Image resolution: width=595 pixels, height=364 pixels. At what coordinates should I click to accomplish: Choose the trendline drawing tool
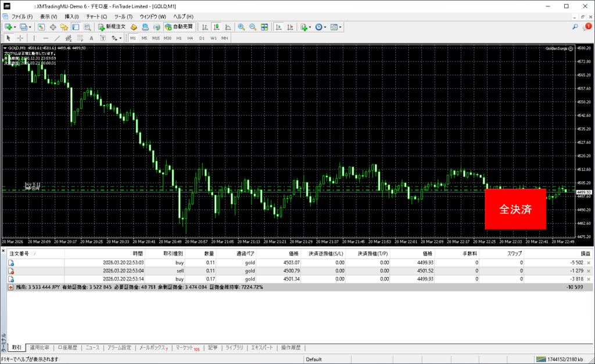[x=58, y=38]
